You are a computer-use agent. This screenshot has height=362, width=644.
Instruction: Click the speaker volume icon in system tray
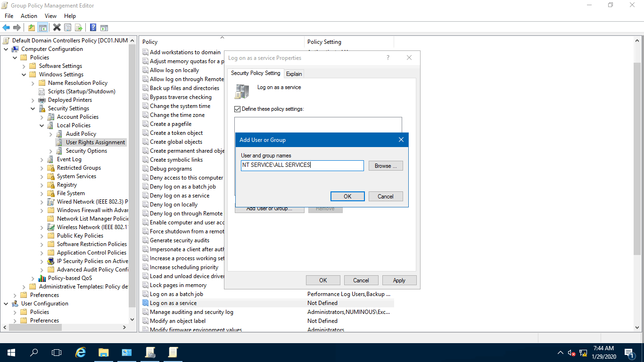(x=571, y=353)
